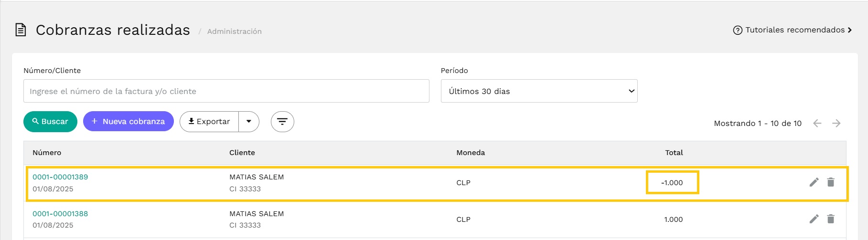Create a Nueva cobranza
This screenshot has width=868, height=240.
[x=129, y=122]
